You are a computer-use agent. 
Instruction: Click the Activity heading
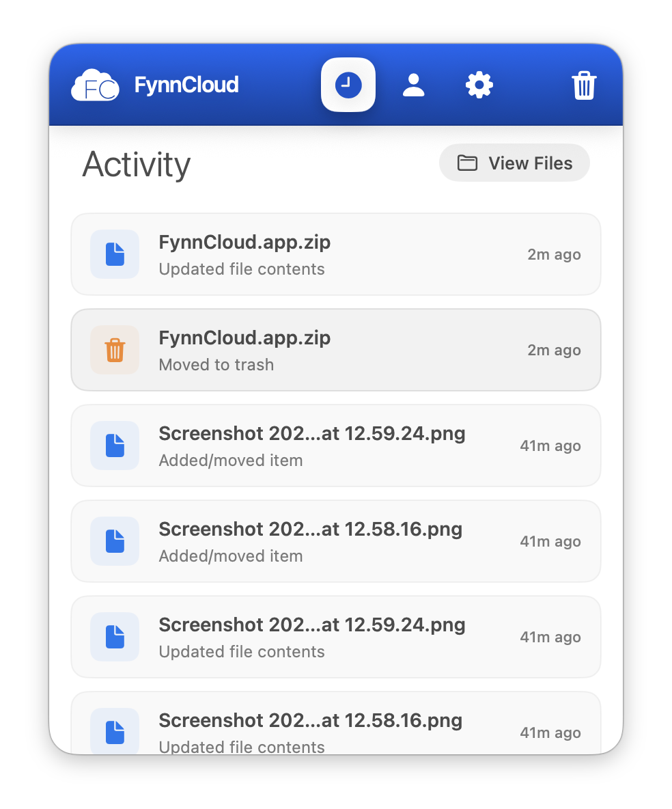pyautogui.click(x=136, y=165)
